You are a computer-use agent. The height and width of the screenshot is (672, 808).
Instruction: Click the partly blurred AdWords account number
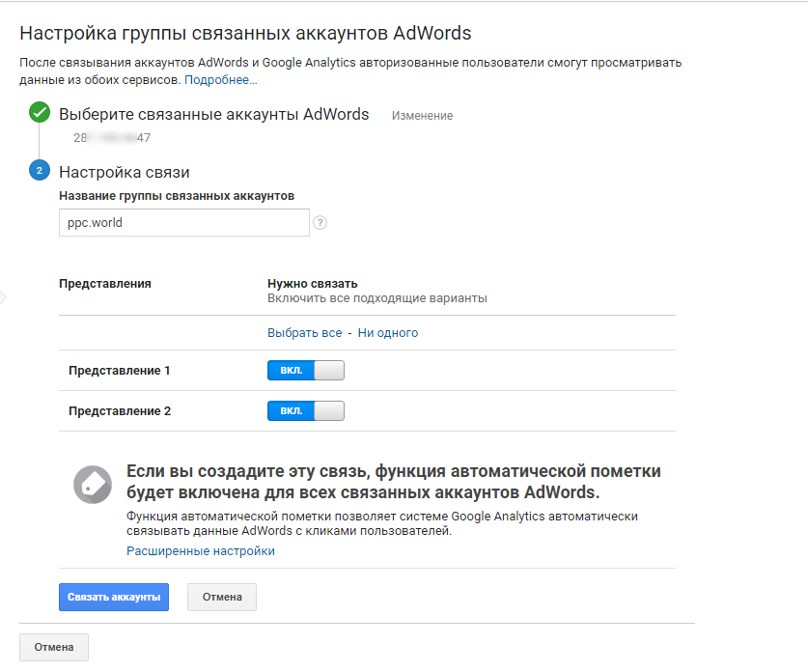[112, 138]
